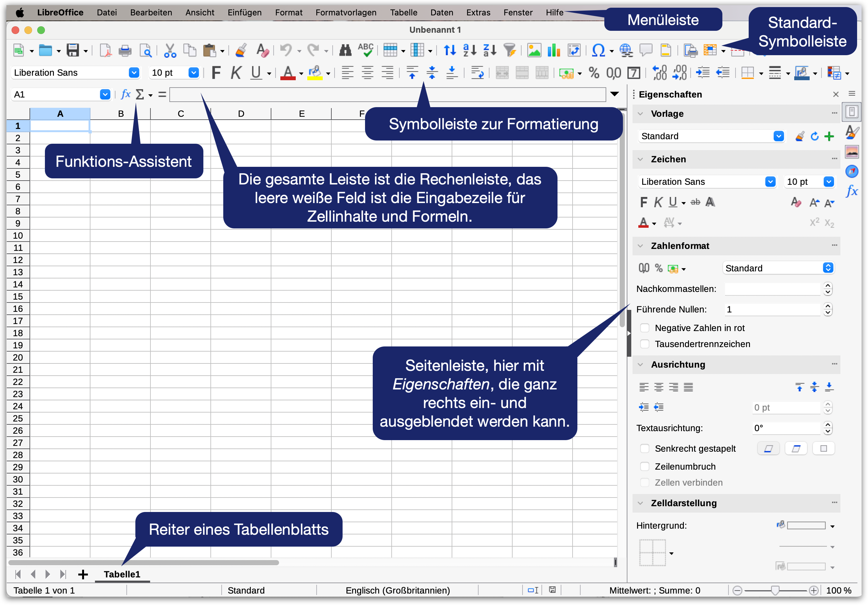
Task: Open the Extras menu
Action: 478,13
